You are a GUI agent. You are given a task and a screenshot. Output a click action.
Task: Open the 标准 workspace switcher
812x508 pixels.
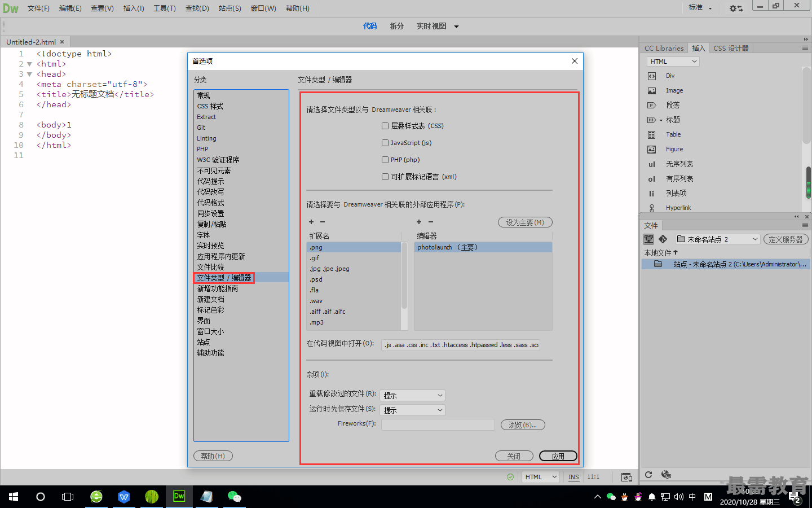coord(700,8)
